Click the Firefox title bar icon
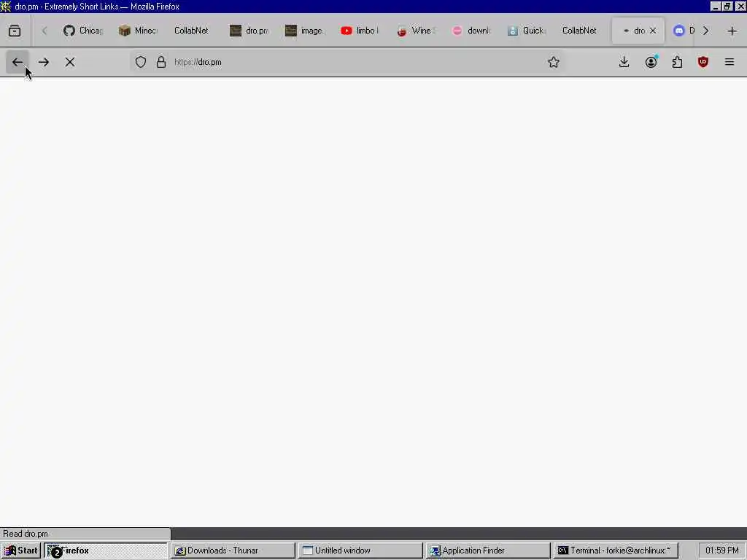This screenshot has height=560, width=747. coord(6,6)
